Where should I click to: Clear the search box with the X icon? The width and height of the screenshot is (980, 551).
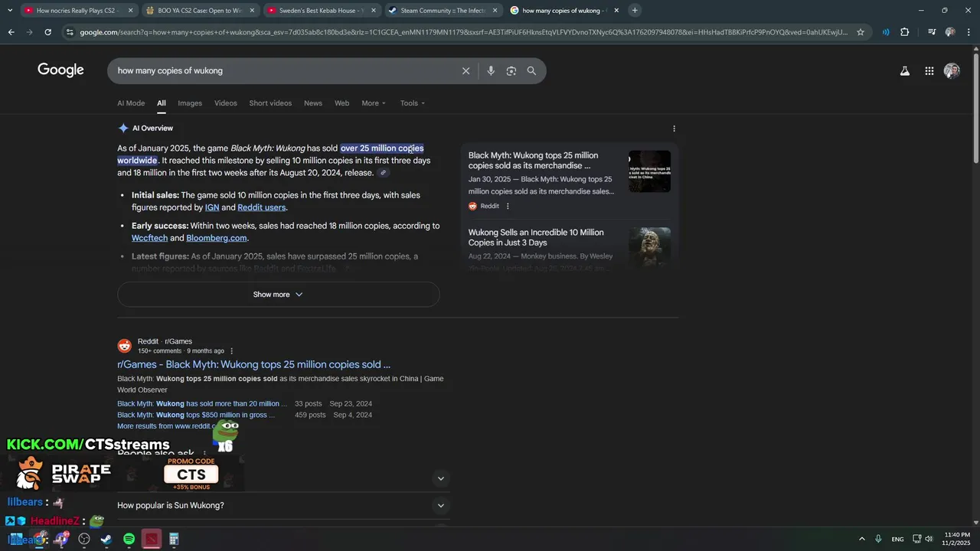point(465,70)
